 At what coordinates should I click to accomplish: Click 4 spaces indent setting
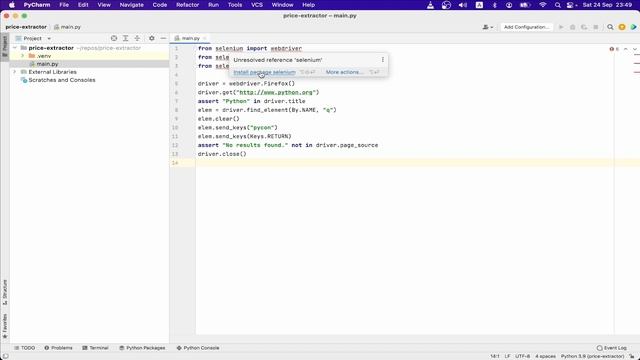[545, 356]
